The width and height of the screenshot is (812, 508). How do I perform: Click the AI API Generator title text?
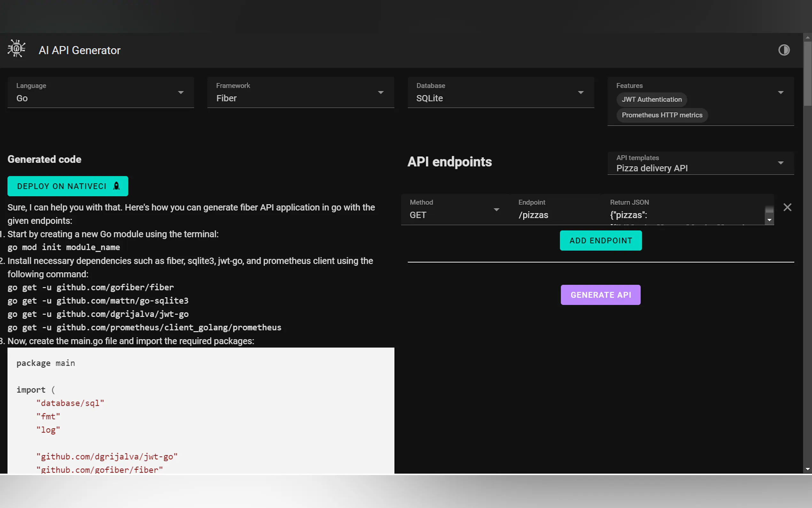click(80, 51)
